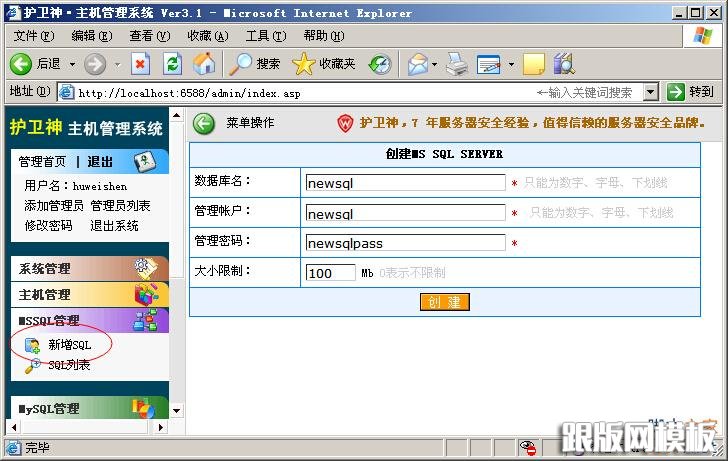This screenshot has height=461, width=728.
Task: Open the 收藏(A) menu
Action: click(x=208, y=36)
